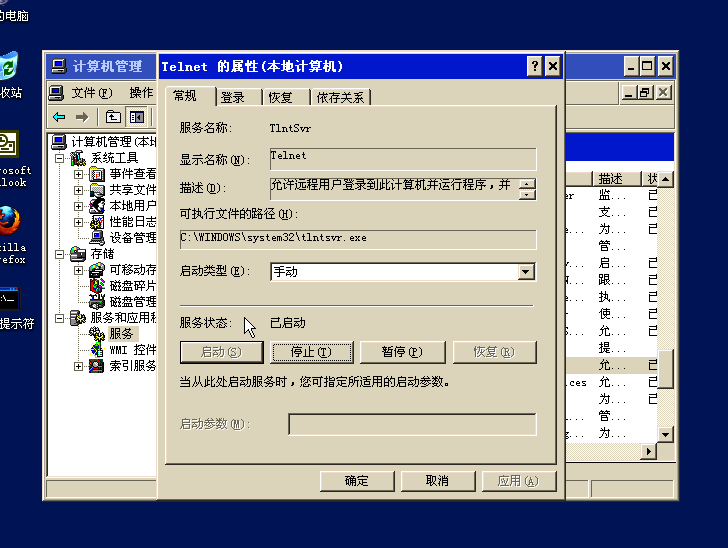Open the 文件(F) menu
The height and width of the screenshot is (548, 728).
tap(91, 93)
